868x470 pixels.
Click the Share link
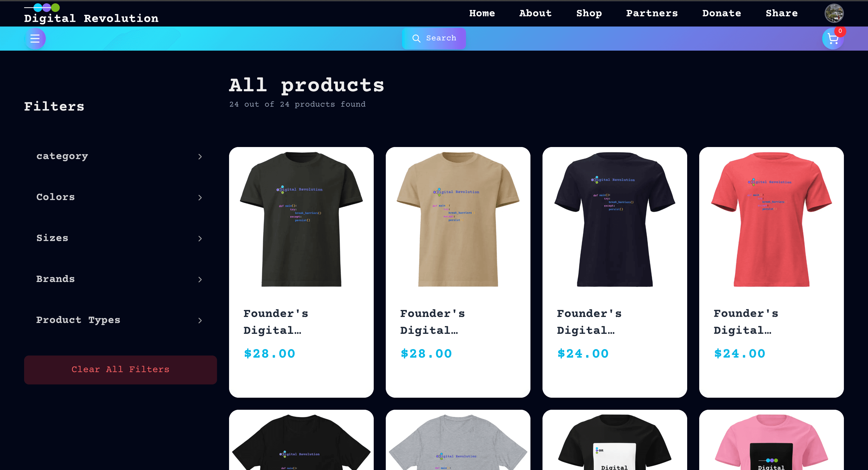pyautogui.click(x=782, y=13)
